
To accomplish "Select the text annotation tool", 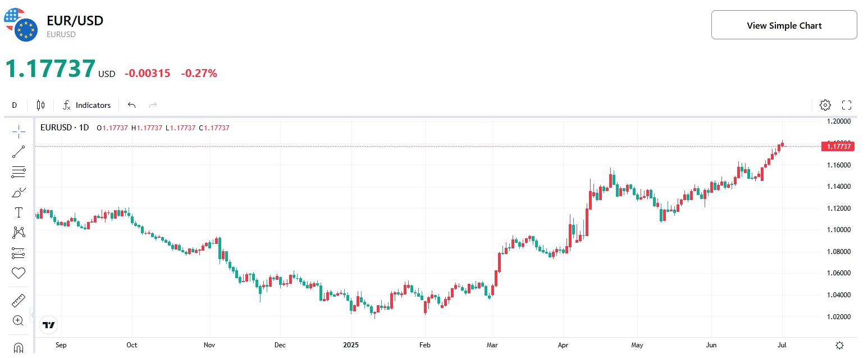I will click(x=19, y=212).
